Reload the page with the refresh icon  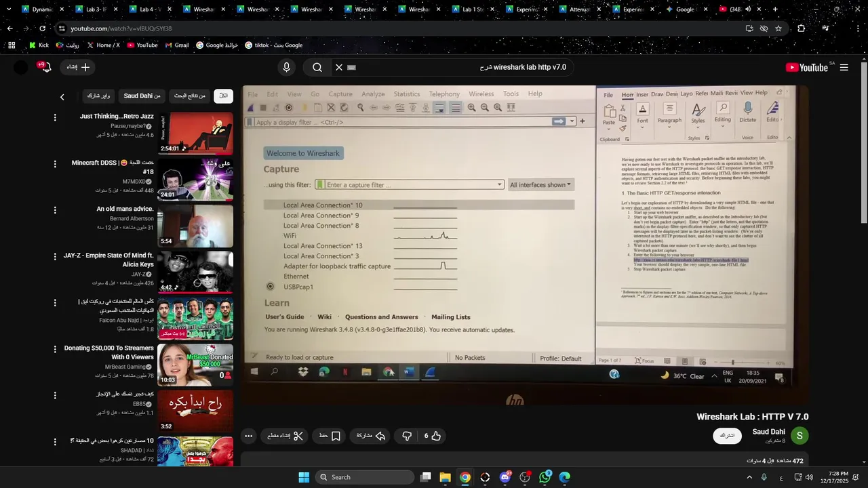click(42, 28)
